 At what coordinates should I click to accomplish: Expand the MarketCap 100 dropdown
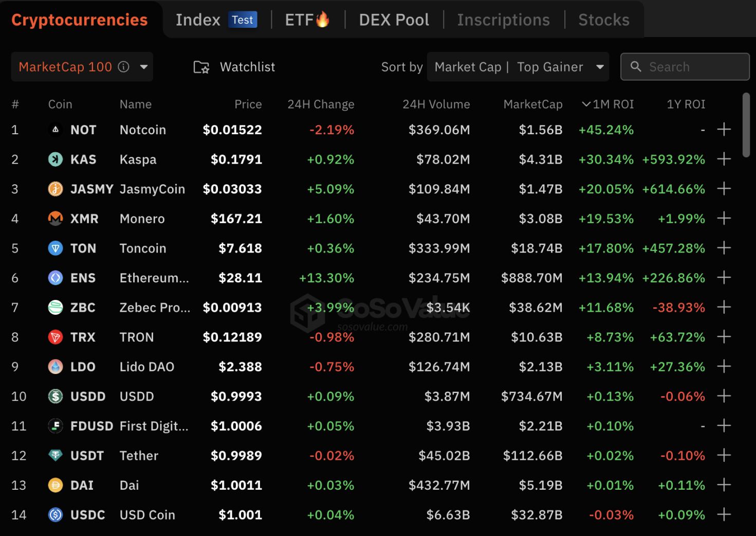coord(144,67)
